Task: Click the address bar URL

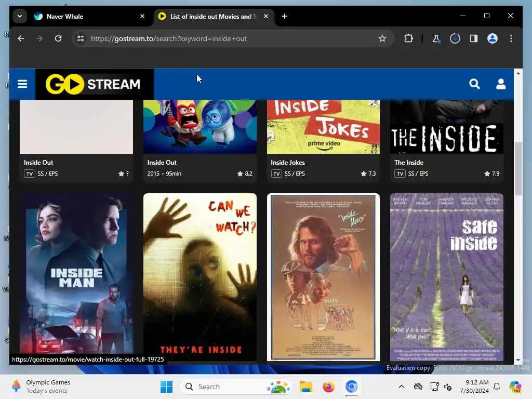Action: [169, 38]
